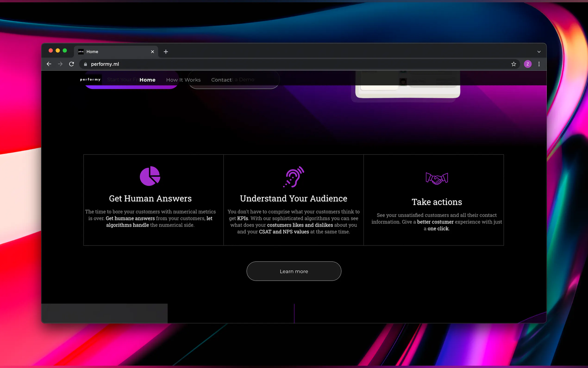Reload the page with refresh icon
Screen dimensions: 588x368
click(72, 64)
